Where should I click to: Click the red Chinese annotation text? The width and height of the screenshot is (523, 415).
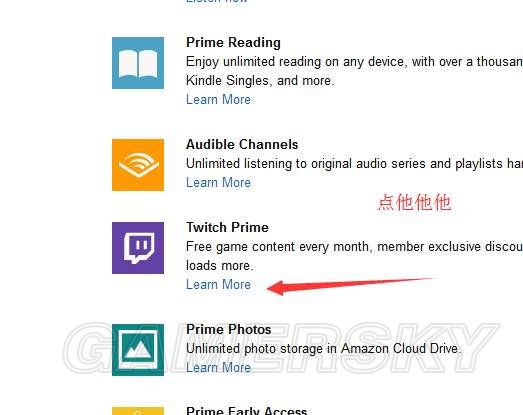pyautogui.click(x=415, y=202)
